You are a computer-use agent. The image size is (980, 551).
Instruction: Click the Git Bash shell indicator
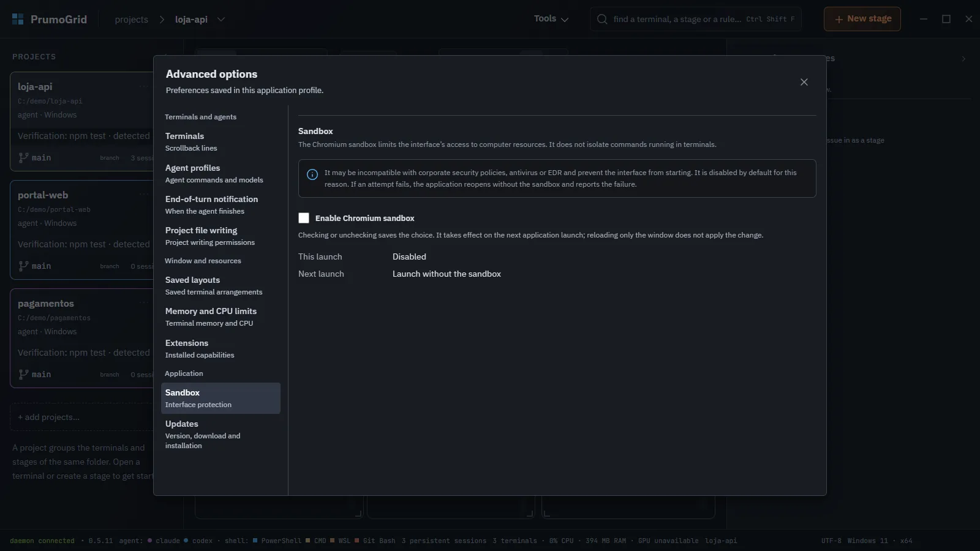tap(375, 541)
